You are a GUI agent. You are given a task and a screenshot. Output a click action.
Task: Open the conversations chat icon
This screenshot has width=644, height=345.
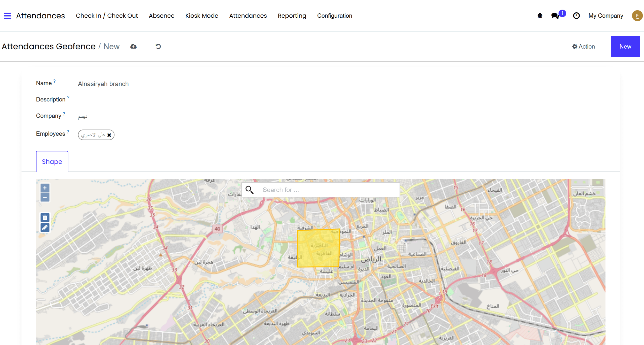[555, 16]
